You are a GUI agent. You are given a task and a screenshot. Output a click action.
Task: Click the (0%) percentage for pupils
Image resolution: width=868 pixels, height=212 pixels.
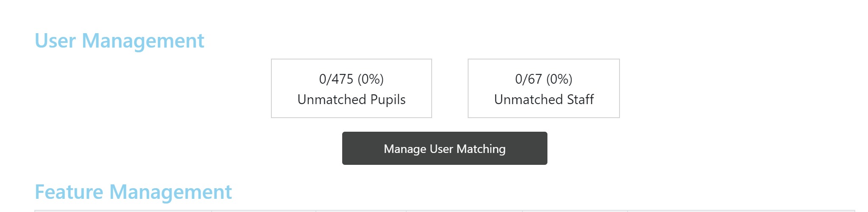pyautogui.click(x=371, y=79)
